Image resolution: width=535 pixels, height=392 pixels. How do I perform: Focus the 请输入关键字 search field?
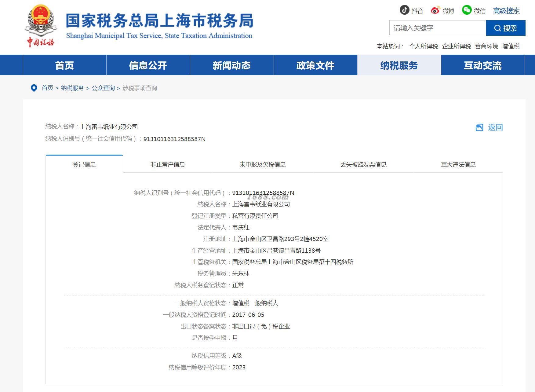[438, 28]
